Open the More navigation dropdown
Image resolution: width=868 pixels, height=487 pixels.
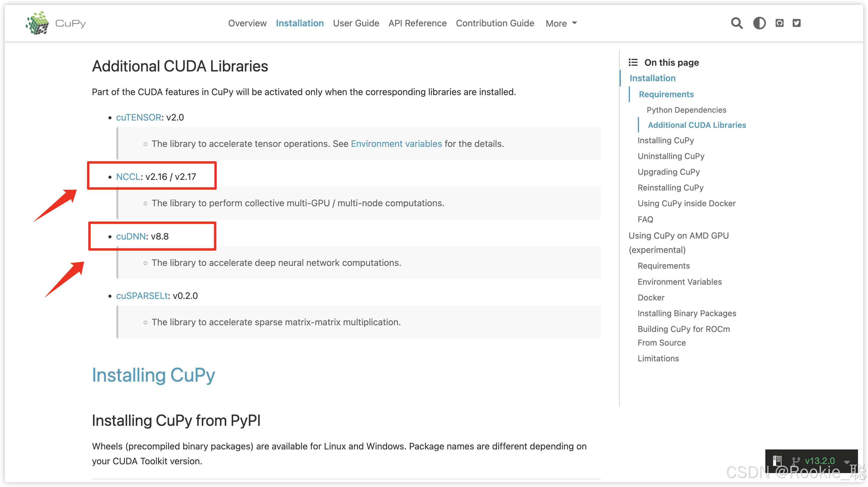pyautogui.click(x=561, y=23)
